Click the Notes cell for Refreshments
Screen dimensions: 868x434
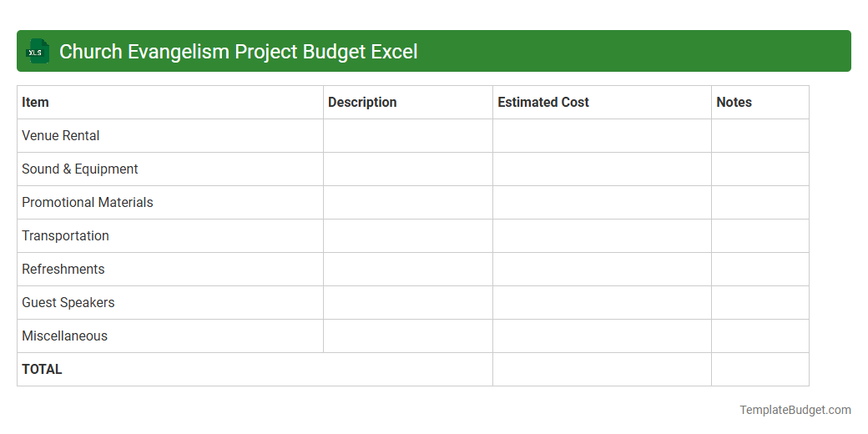tap(760, 270)
